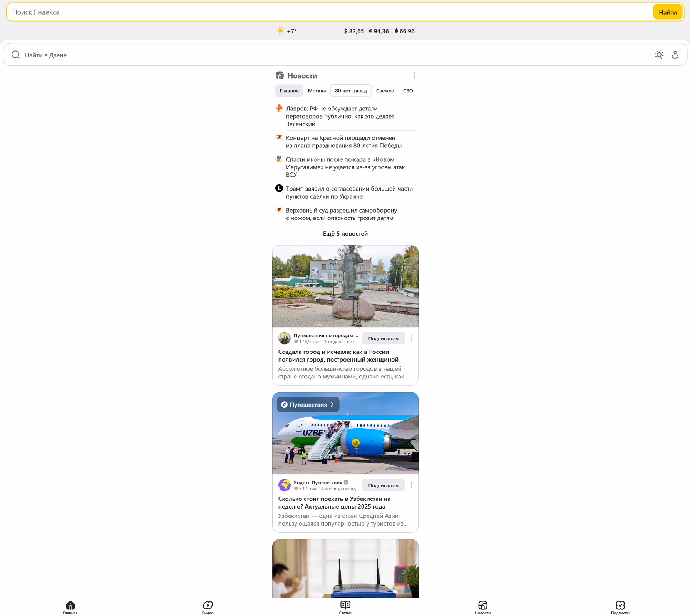Open the euro rate € 94,36
690x616 pixels.
click(378, 31)
